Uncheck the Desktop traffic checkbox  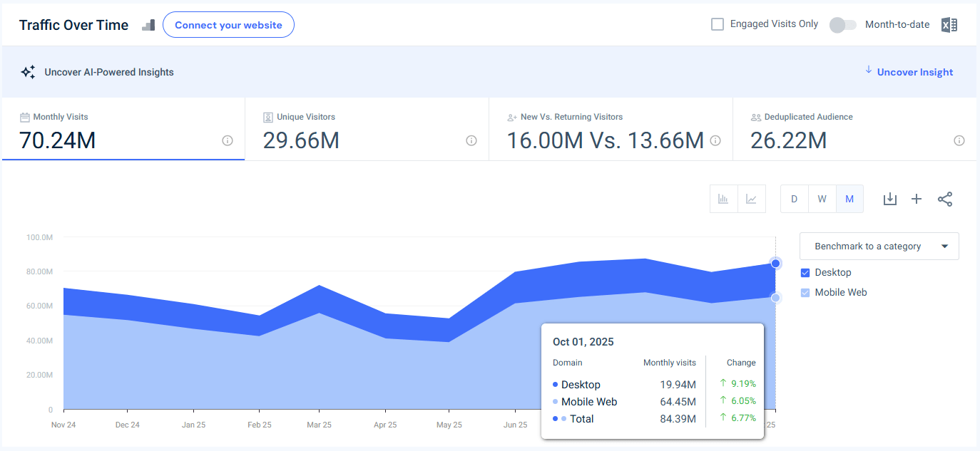pos(805,272)
